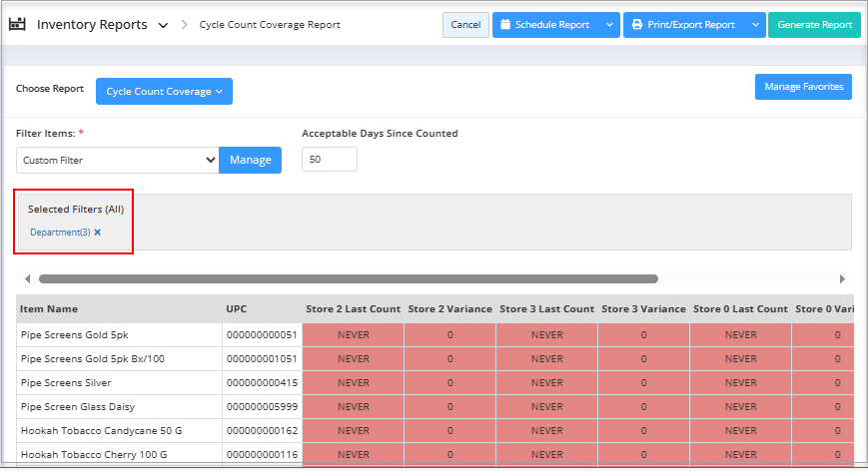Open the Cycle Count Coverage report selector
The image size is (868, 472).
(x=164, y=92)
